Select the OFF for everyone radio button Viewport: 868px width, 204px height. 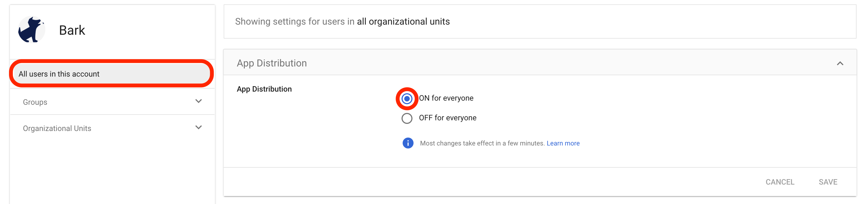pos(407,118)
